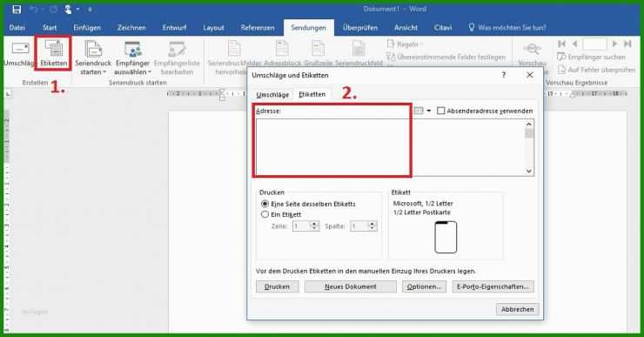
Task: Open Optionen... button
Action: coord(424,286)
